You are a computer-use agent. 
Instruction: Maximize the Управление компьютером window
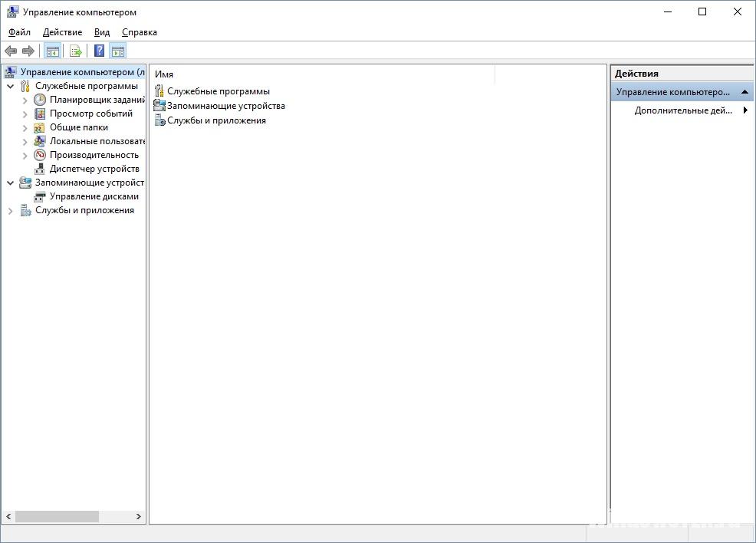[702, 12]
